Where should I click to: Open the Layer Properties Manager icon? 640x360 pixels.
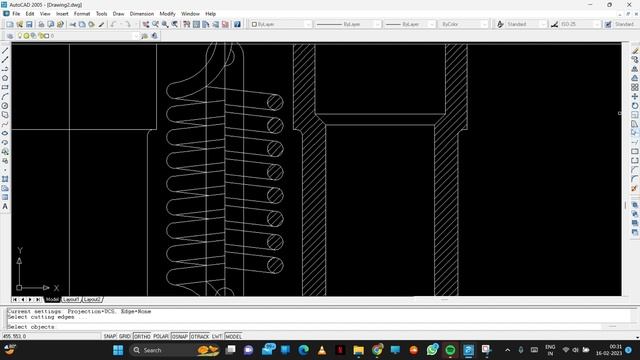point(10,36)
